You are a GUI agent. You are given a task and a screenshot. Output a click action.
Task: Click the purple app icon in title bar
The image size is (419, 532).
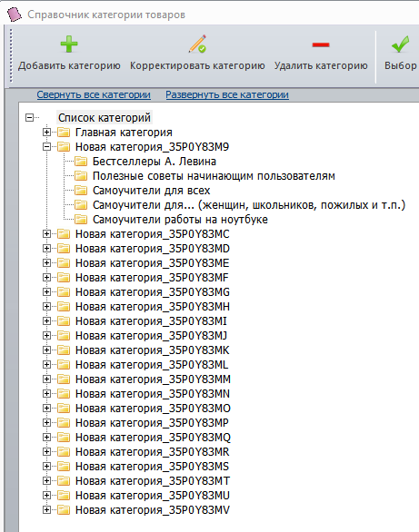tap(14, 15)
